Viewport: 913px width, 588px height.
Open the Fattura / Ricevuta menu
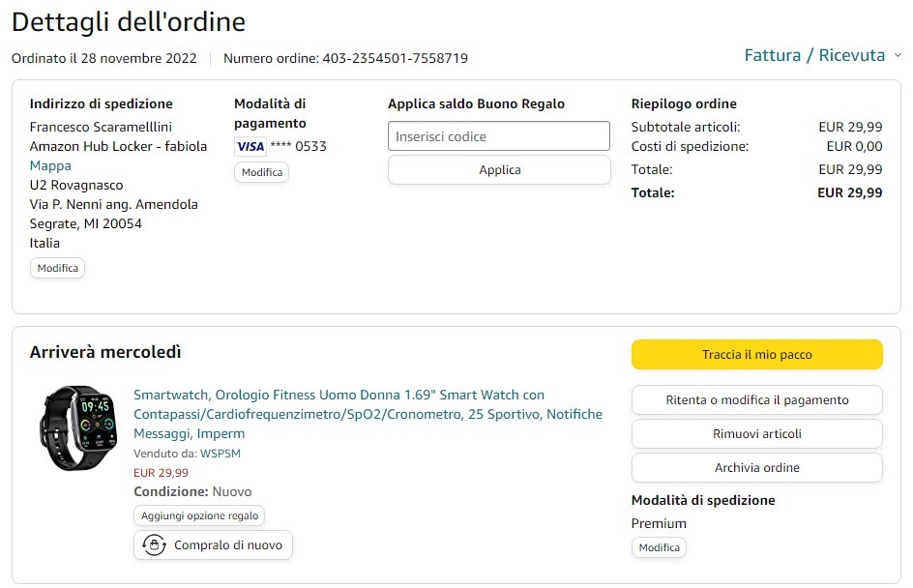click(814, 55)
